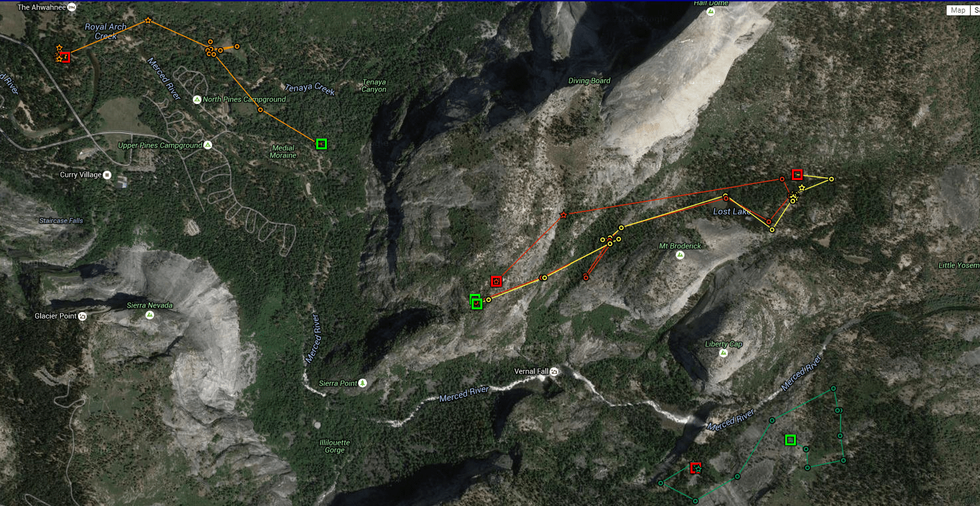Screen dimensions: 980x506
Task: Click the Royal Arch Creek label
Action: click(105, 31)
